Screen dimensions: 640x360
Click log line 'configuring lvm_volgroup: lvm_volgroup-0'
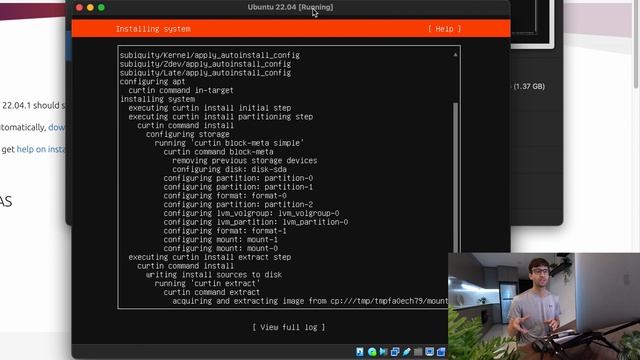pos(251,213)
